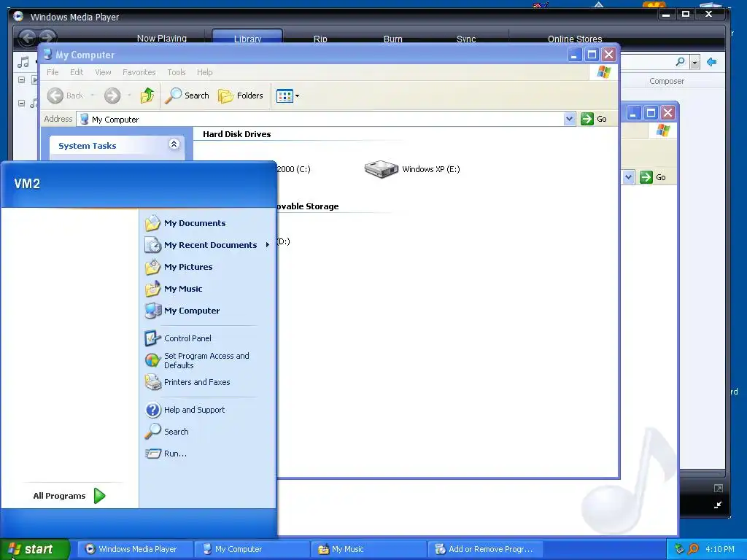Click the Forward arrow in My Computer toolbar
Screen dimensions: 747x560
click(x=112, y=96)
